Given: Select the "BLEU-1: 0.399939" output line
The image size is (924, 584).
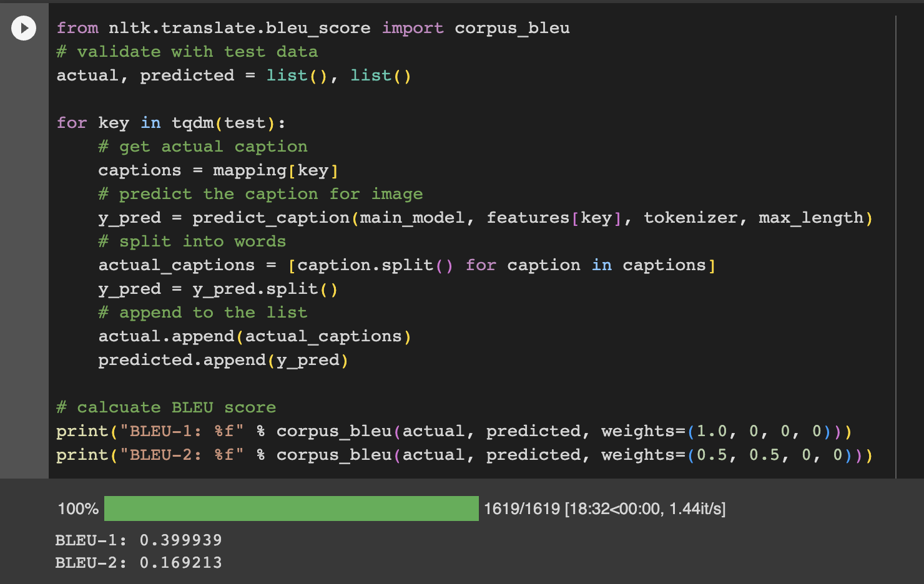Looking at the screenshot, I should point(139,540).
